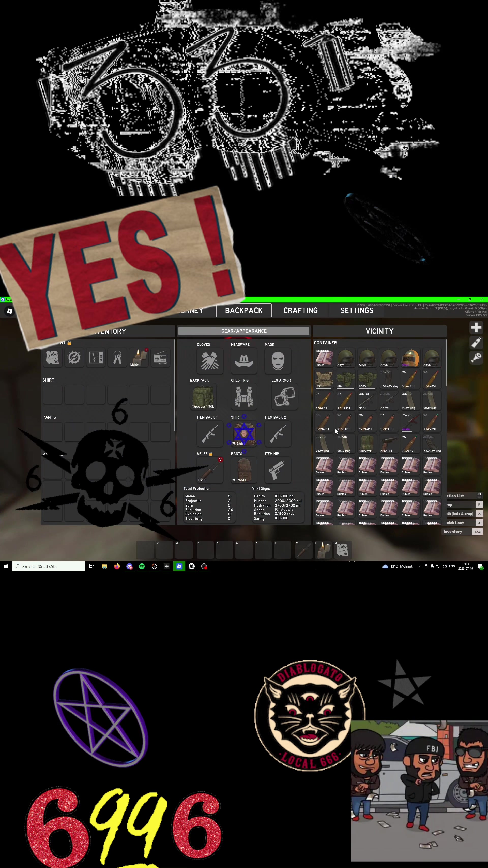The height and width of the screenshot is (868, 488).
Task: Select the "Specops" 30L backpack
Action: pyautogui.click(x=203, y=396)
